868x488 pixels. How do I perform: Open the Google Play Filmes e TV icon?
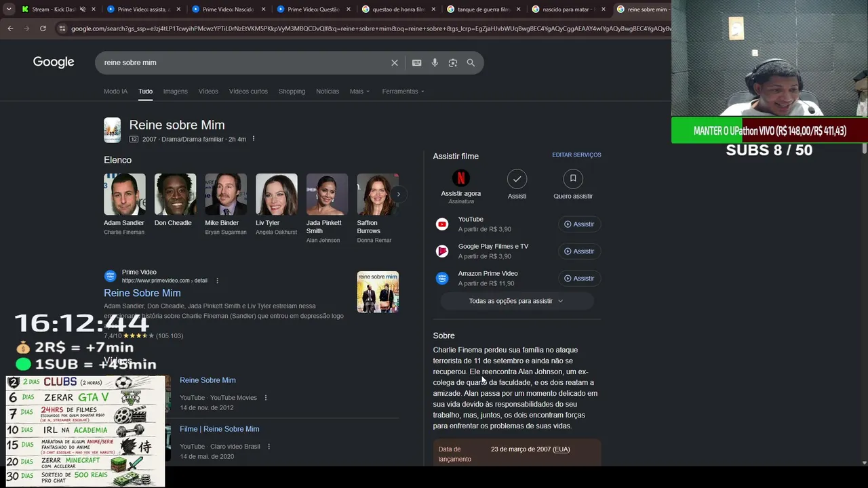tap(442, 251)
